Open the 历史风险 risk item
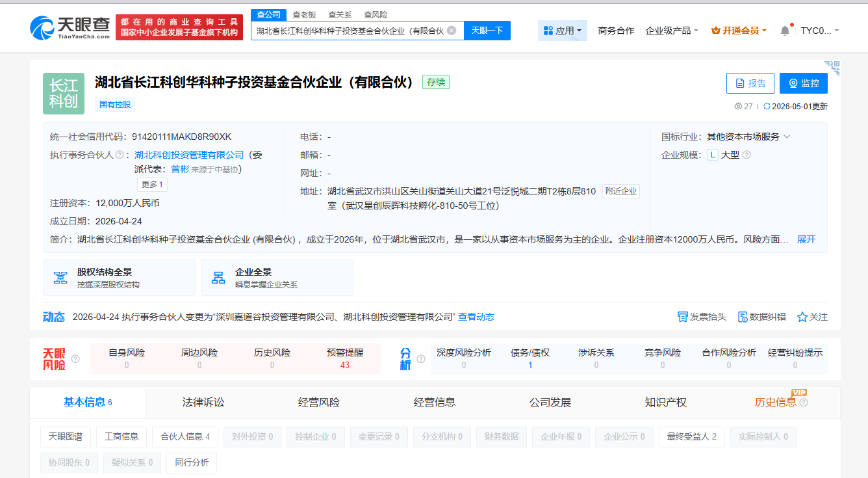The width and height of the screenshot is (868, 478). coord(272,358)
